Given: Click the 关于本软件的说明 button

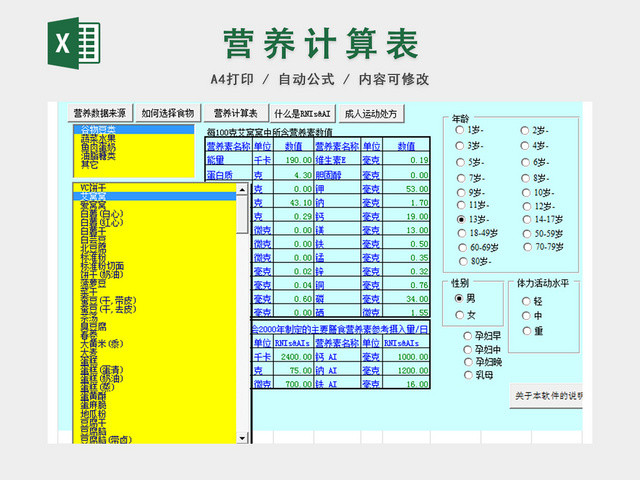Looking at the screenshot, I should (546, 396).
